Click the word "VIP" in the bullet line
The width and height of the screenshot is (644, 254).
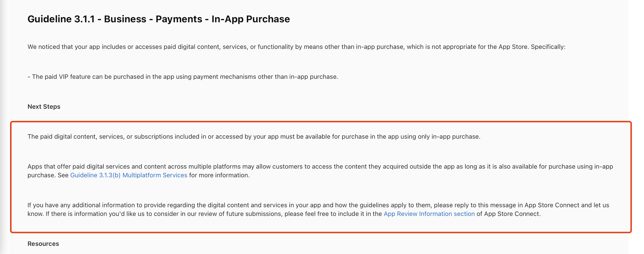tap(63, 76)
